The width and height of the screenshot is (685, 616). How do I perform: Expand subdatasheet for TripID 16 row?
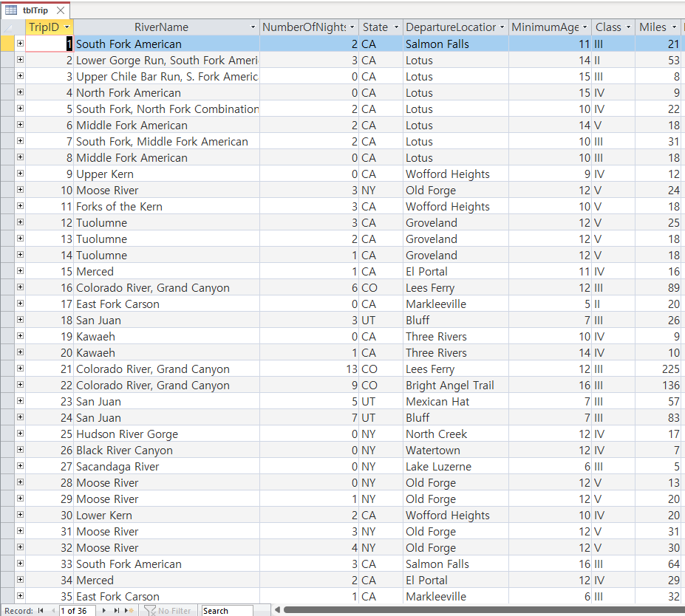tap(20, 287)
